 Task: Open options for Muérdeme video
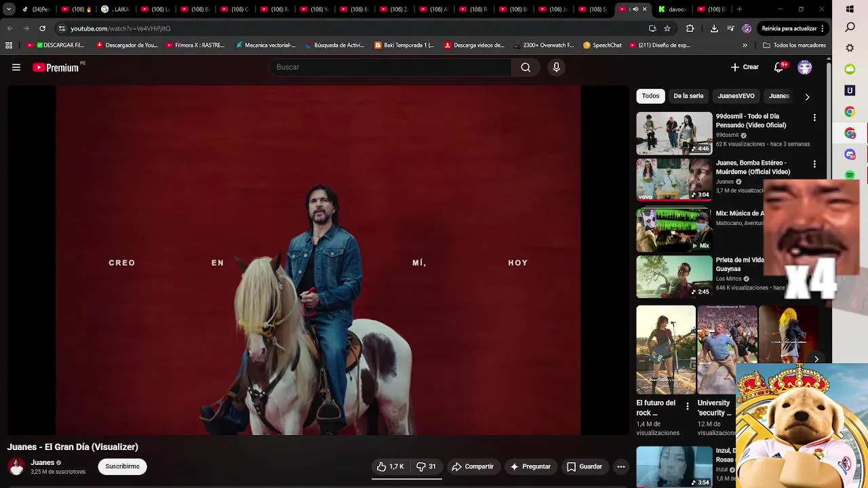(814, 164)
